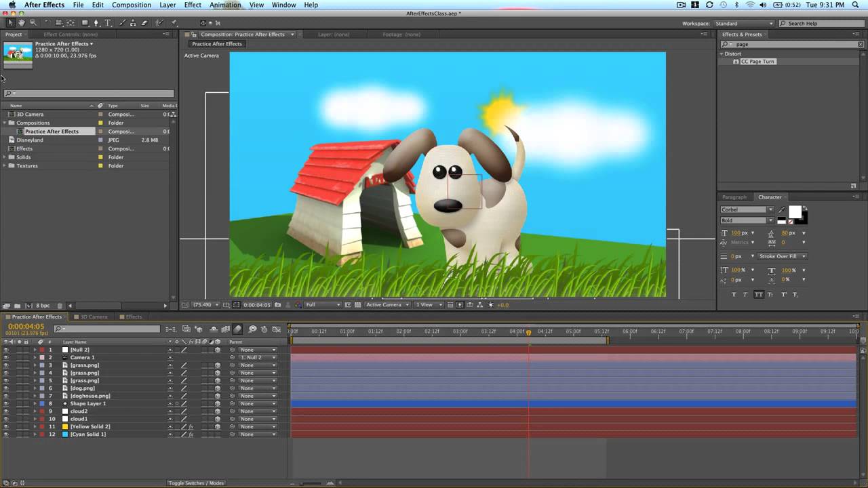Hide the Yellow Solid 2 layer

coord(6,426)
